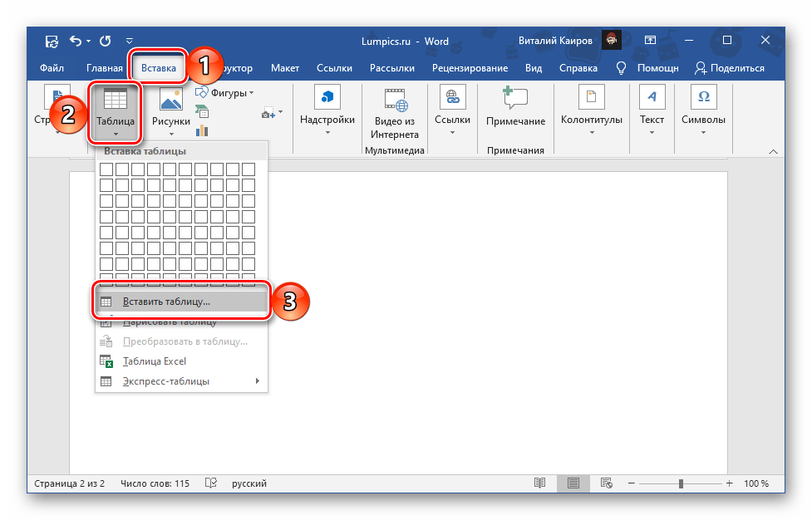Click the Видео из Интернета icon
Viewport: 812px width, 520px height.
pyautogui.click(x=395, y=110)
